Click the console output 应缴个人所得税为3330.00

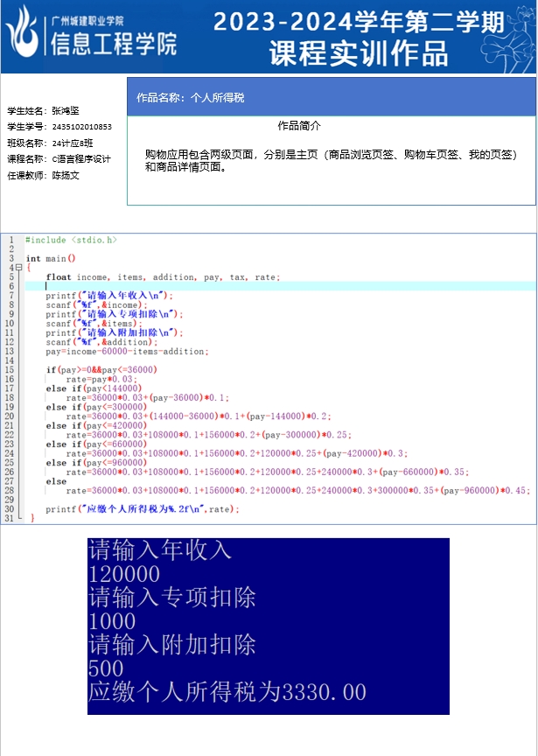[x=227, y=692]
